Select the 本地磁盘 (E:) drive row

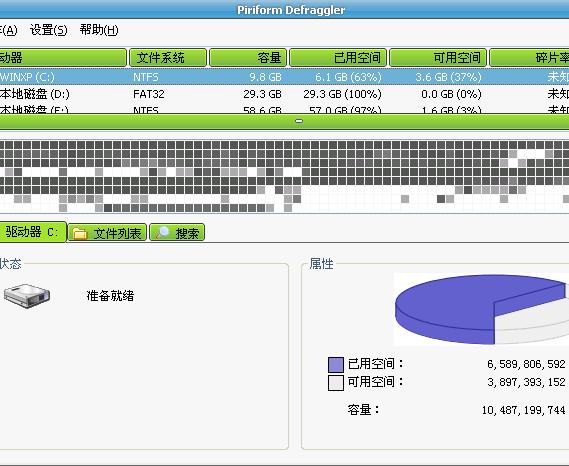pos(284,109)
